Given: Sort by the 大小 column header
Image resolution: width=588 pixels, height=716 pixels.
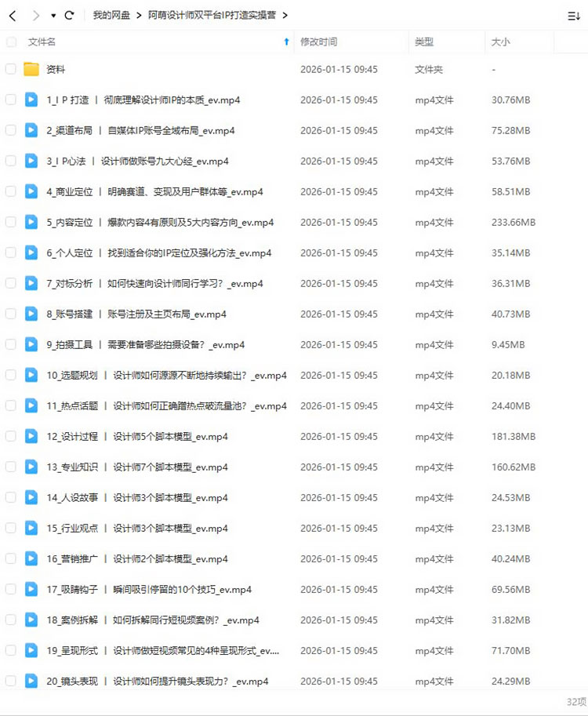Looking at the screenshot, I should (500, 42).
